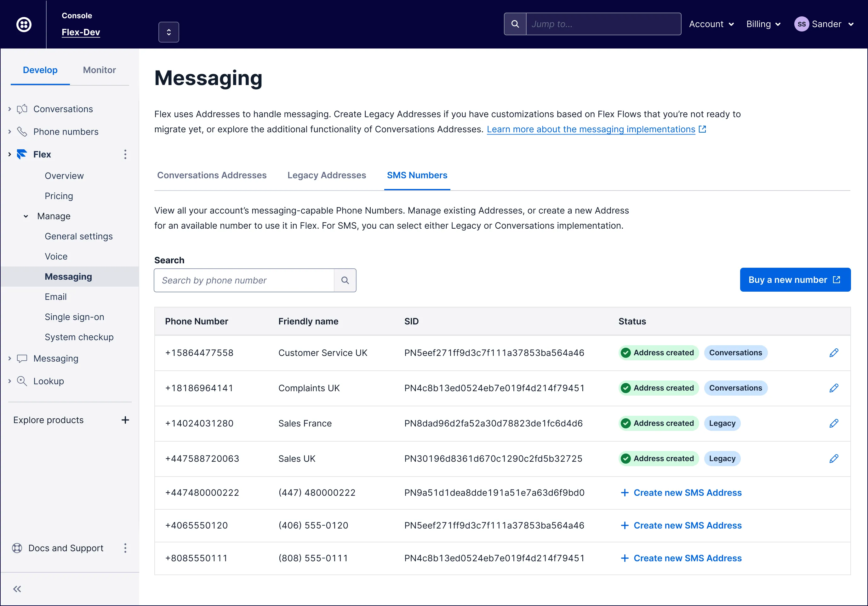Edit the Customer Service UK number via pencil icon
Viewport: 868px width, 606px height.
pos(834,353)
